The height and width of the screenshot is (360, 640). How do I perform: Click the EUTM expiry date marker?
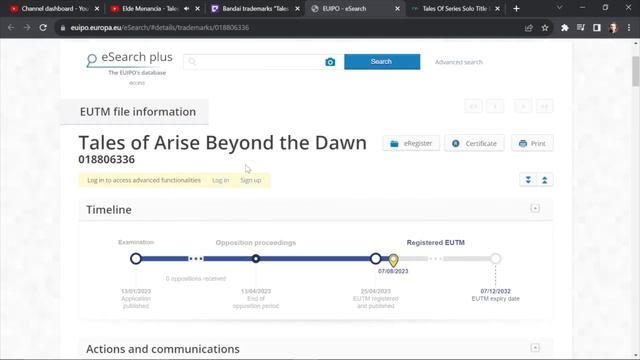tap(496, 258)
